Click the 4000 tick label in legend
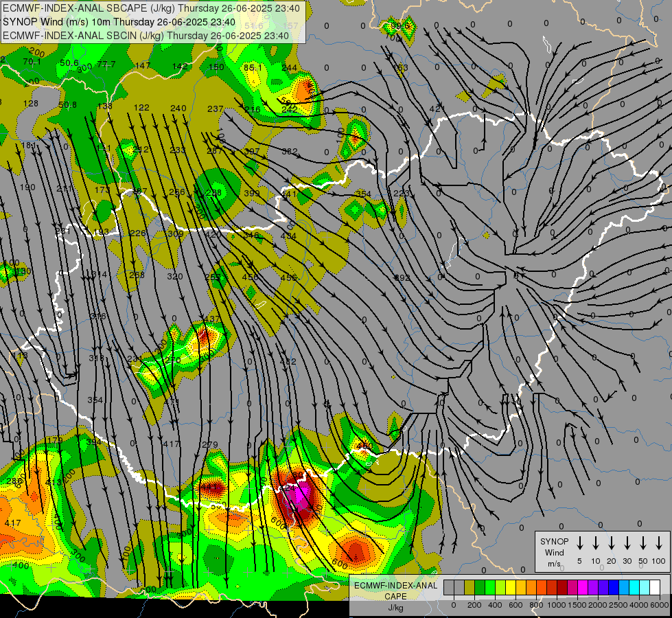Screen dimensions: 672x618 click(x=639, y=605)
